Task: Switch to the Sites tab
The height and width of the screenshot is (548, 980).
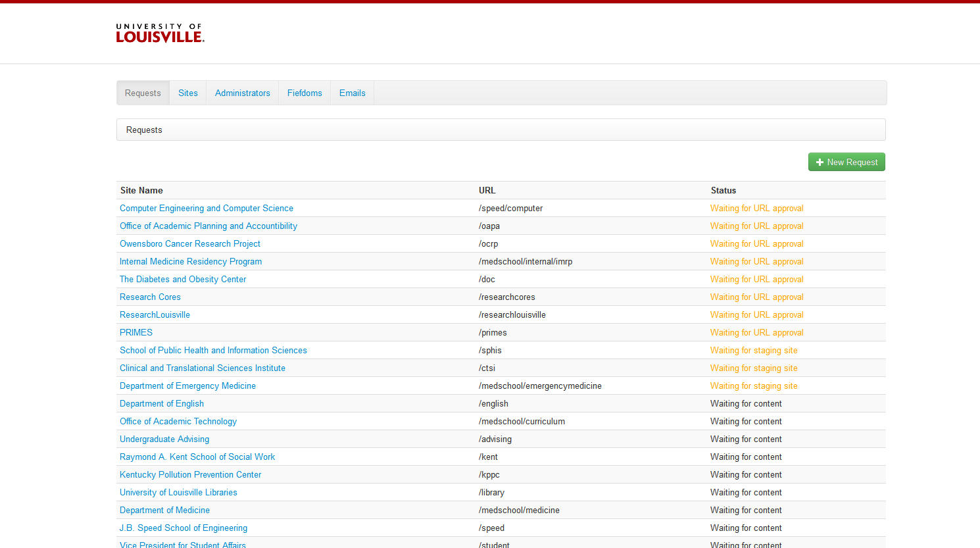Action: [x=187, y=93]
